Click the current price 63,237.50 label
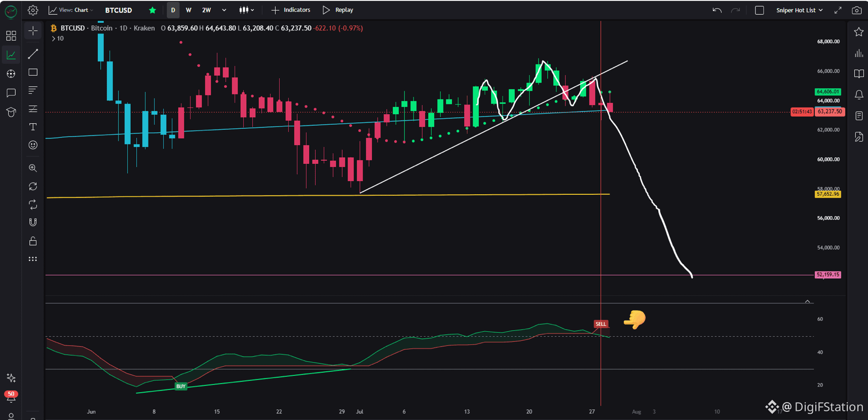This screenshot has height=420, width=868. [830, 112]
